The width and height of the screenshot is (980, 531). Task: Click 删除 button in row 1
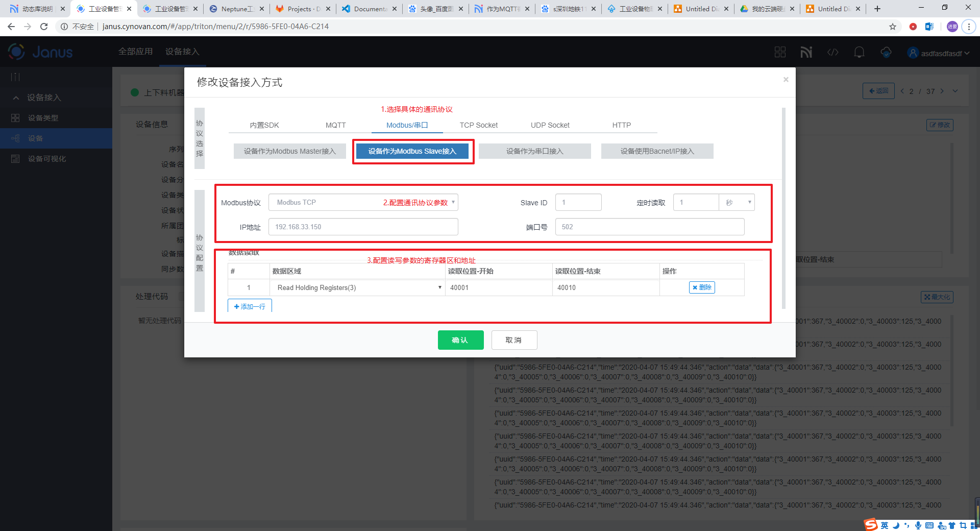pos(702,287)
